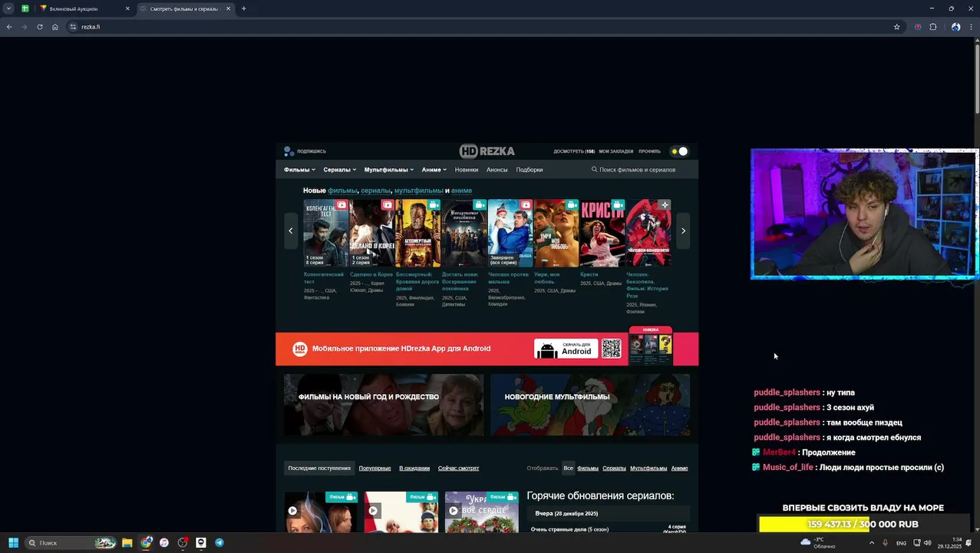Open the Фильмы dropdown menu
This screenshot has width=980, height=553.
pos(299,170)
